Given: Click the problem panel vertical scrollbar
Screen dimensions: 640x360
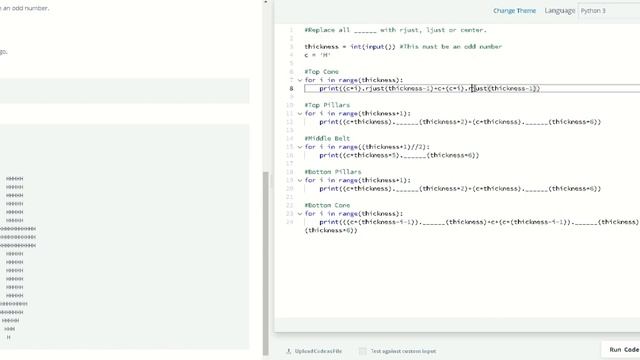Looking at the screenshot, I should click(x=266, y=263).
